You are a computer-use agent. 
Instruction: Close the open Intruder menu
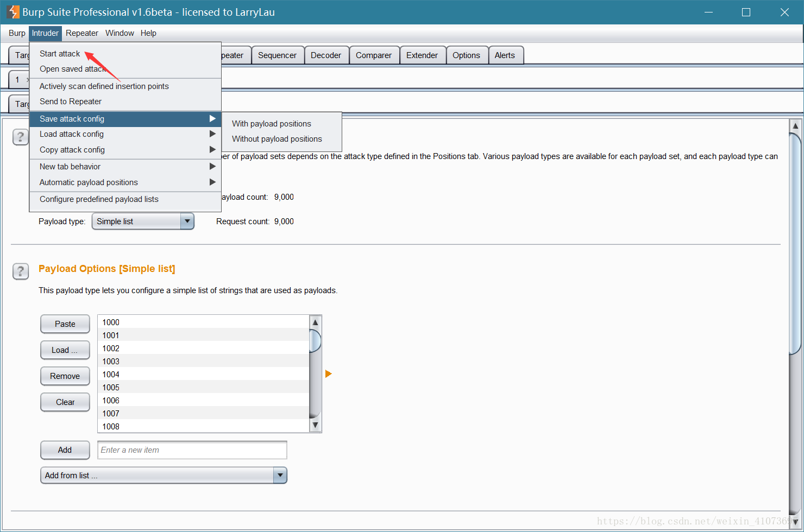click(x=45, y=33)
